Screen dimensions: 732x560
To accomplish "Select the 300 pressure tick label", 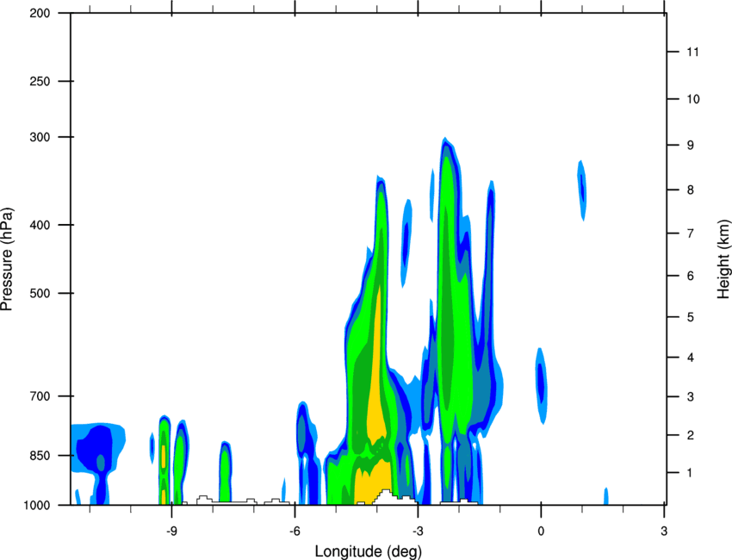I will pyautogui.click(x=40, y=137).
